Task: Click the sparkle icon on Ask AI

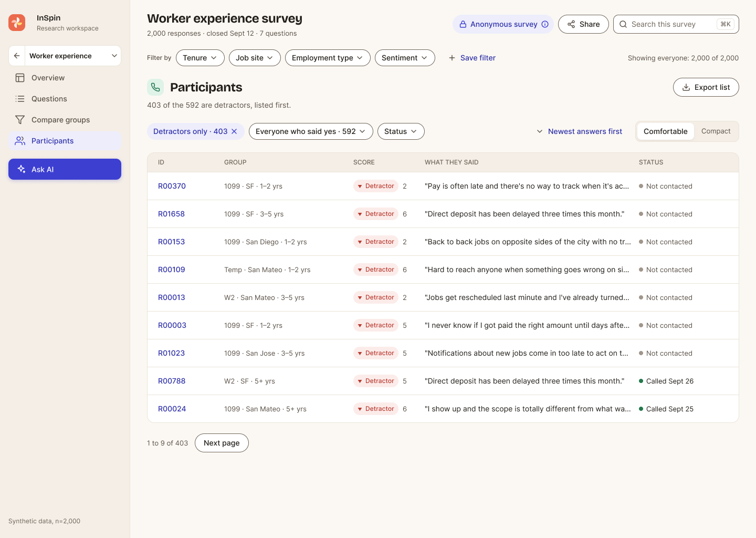Action: 22,169
